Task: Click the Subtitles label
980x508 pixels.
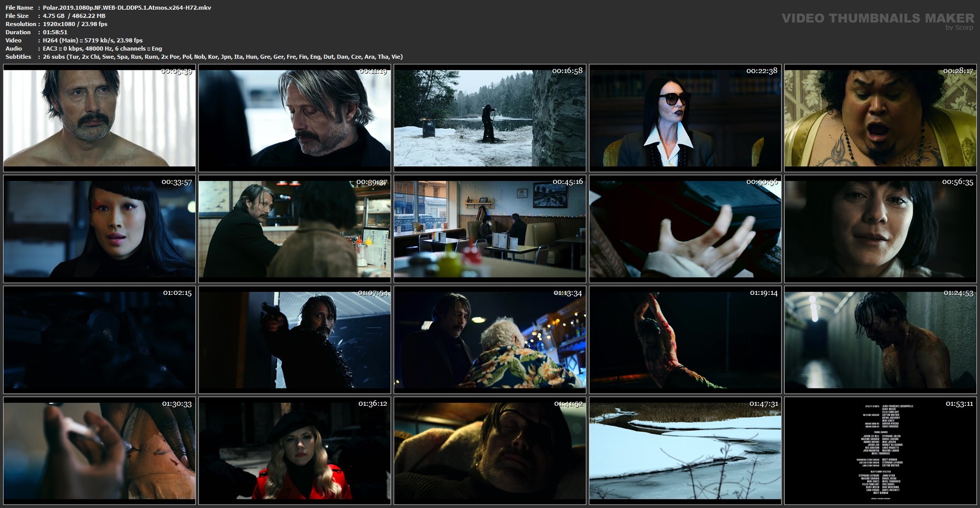Action: (x=18, y=57)
